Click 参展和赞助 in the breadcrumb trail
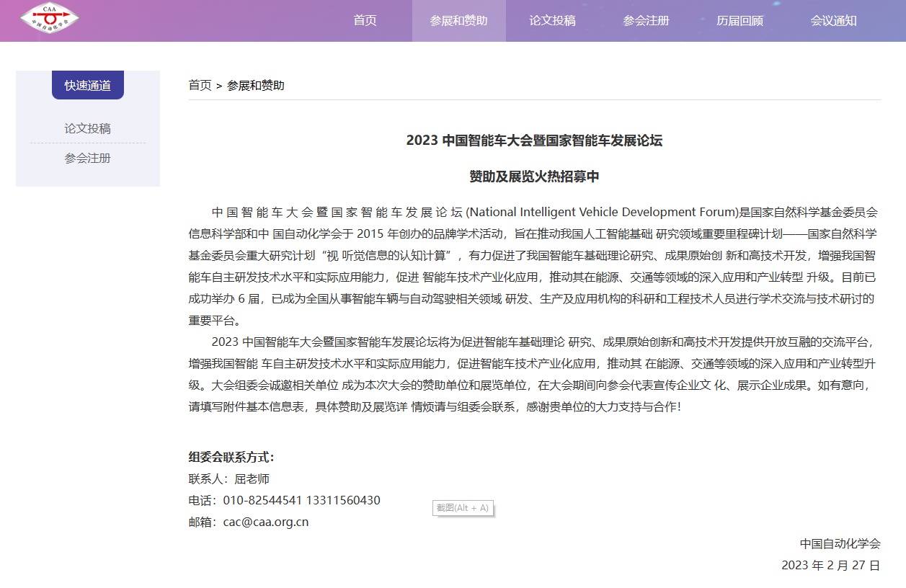Viewport: 906px width, 588px height. tap(256, 85)
